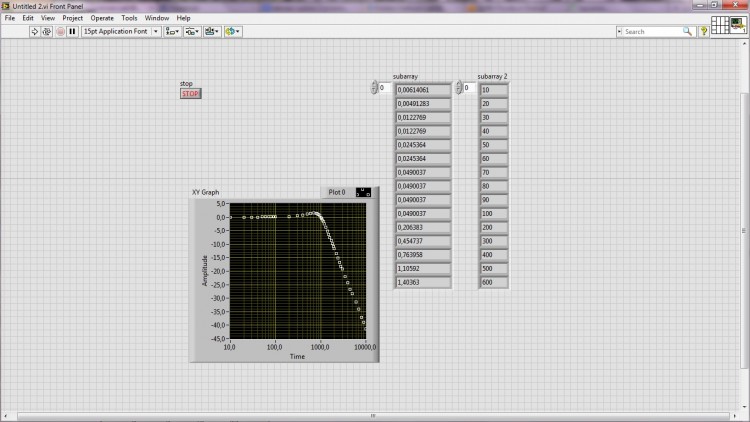The width and height of the screenshot is (750, 422).
Task: Click the XY Graph label
Action: point(206,192)
